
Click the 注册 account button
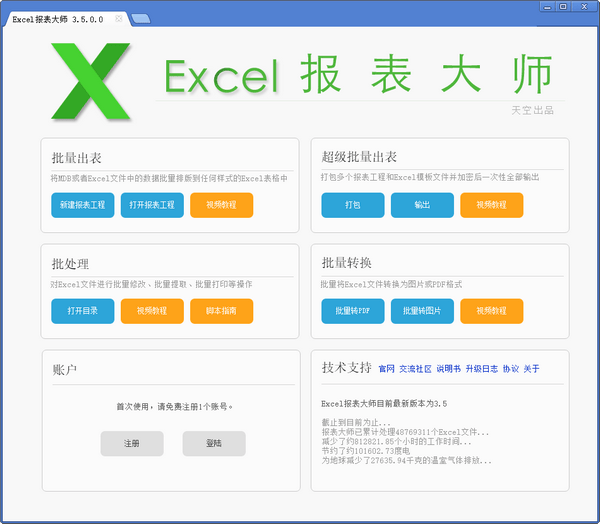[132, 444]
